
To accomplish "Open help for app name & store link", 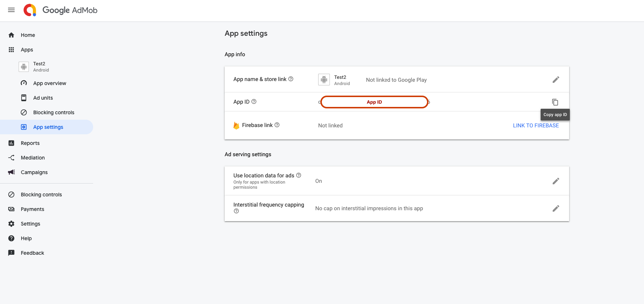I will [x=291, y=79].
